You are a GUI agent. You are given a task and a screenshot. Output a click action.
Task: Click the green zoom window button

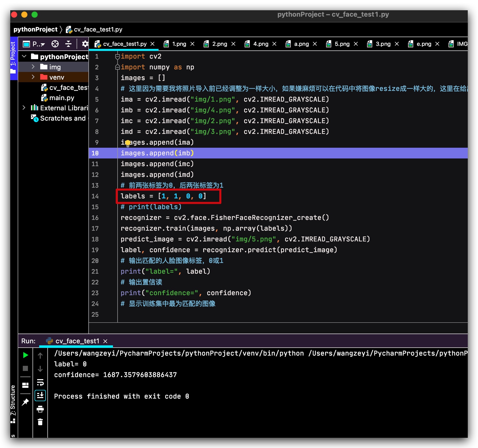(35, 15)
